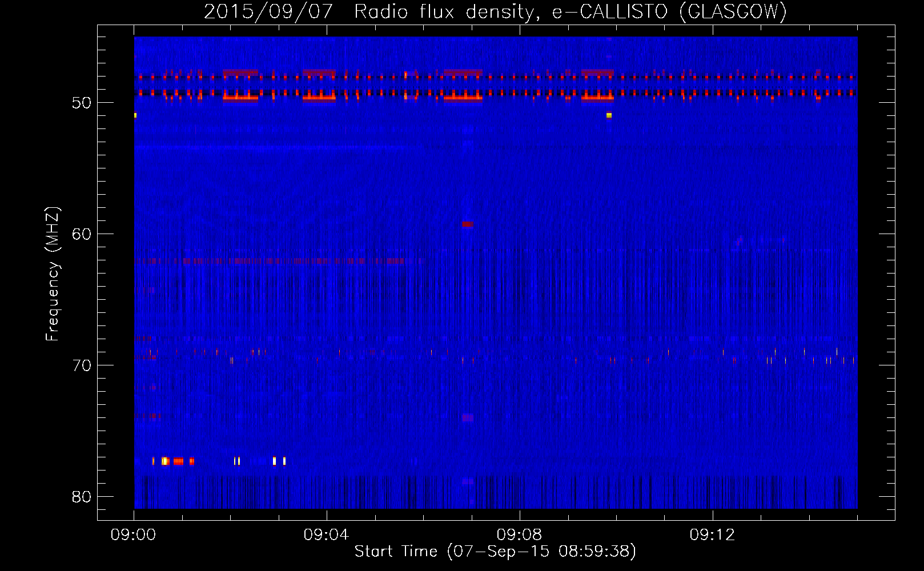Viewport: 924px width, 571px height.
Task: Click the 09:04 time tick label
Action: click(x=326, y=535)
